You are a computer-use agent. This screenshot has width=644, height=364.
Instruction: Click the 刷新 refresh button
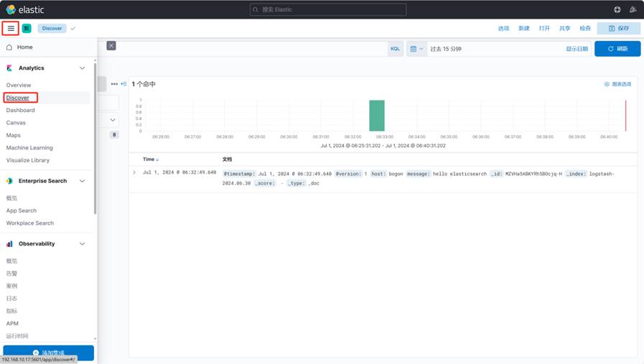(617, 49)
